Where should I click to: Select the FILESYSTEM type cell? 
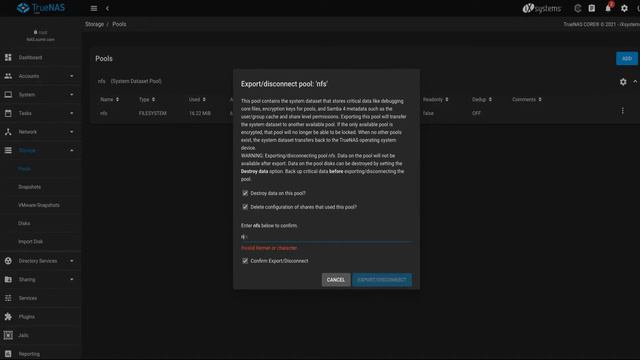pyautogui.click(x=153, y=113)
